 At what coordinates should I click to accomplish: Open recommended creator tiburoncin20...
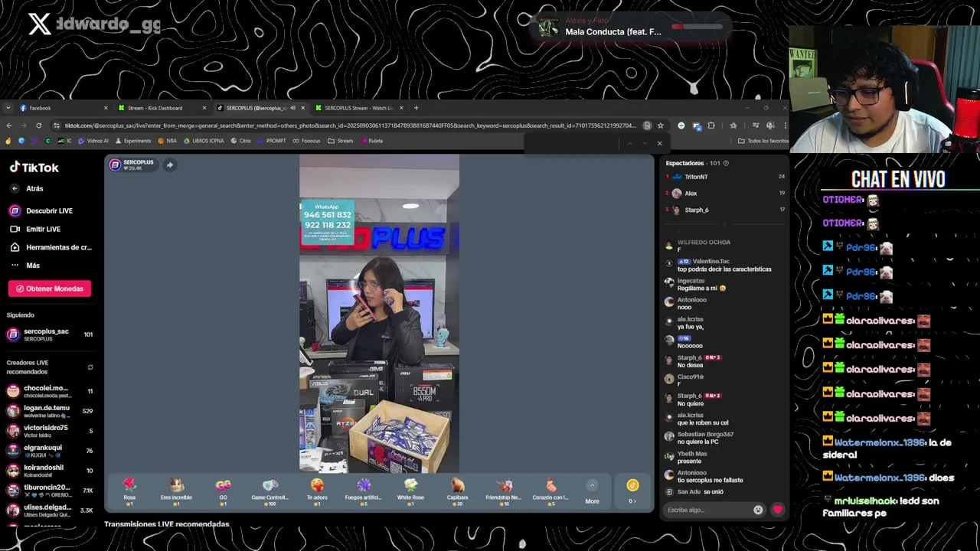(x=49, y=491)
